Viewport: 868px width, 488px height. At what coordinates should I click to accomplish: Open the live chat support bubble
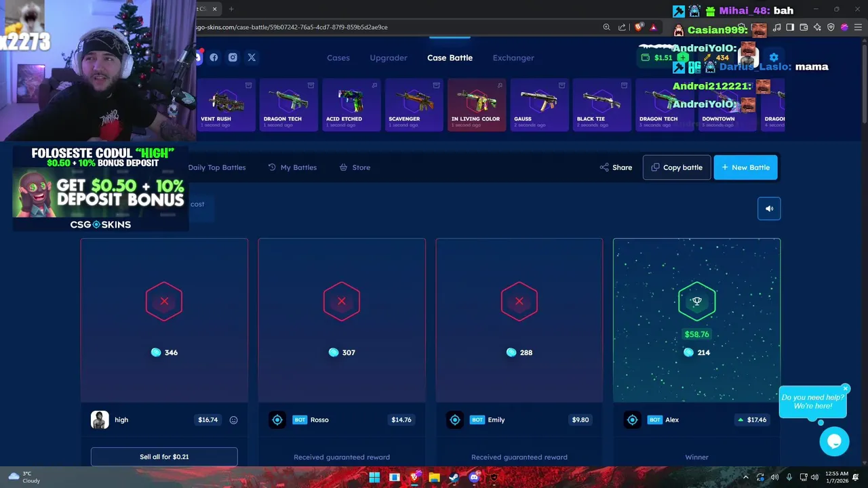pos(834,441)
